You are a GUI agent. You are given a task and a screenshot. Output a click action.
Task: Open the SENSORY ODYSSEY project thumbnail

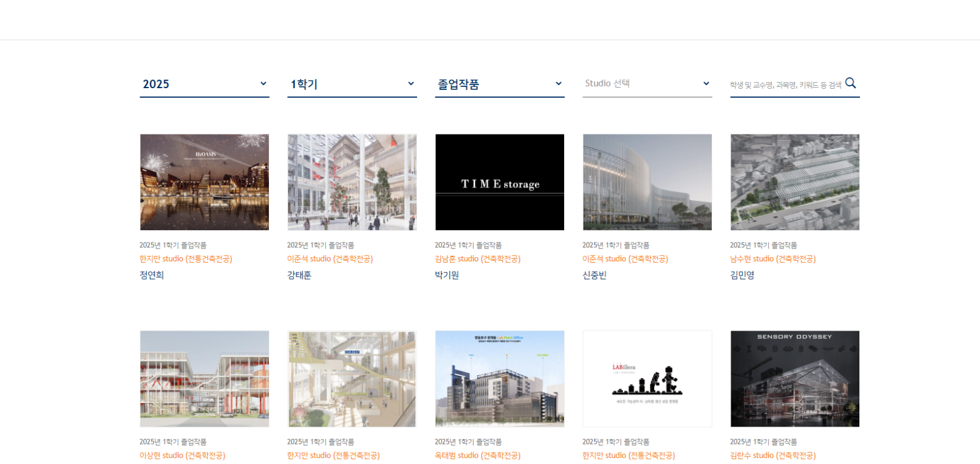pos(794,379)
